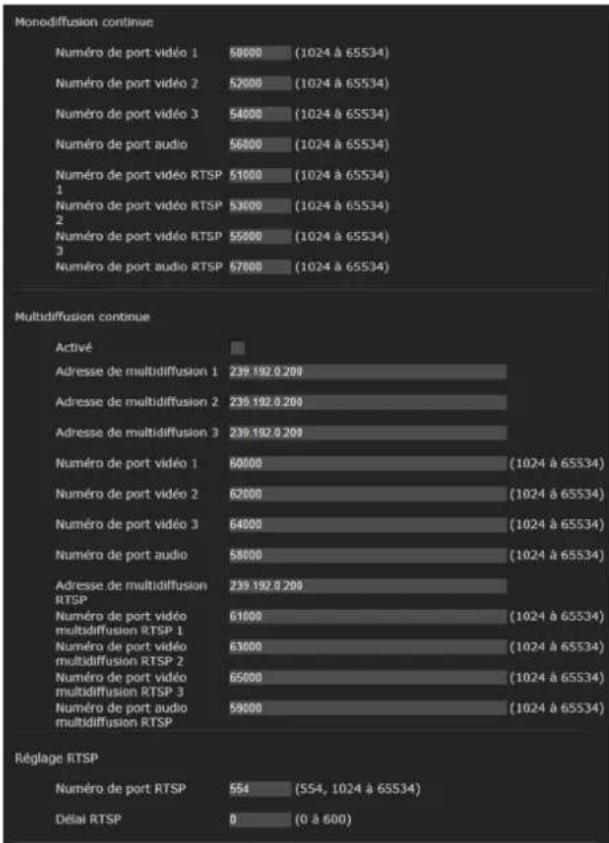
Task: Click multicast audio port field 58000
Action: 368,555
